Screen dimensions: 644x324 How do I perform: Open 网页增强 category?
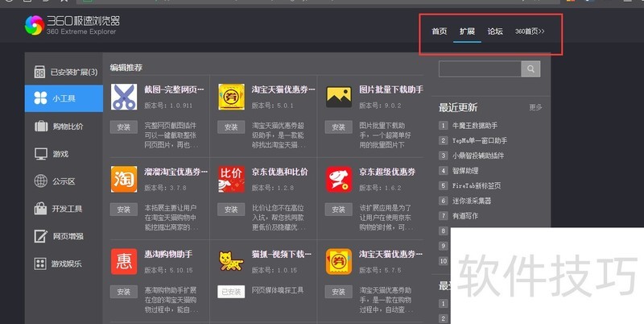(64, 236)
